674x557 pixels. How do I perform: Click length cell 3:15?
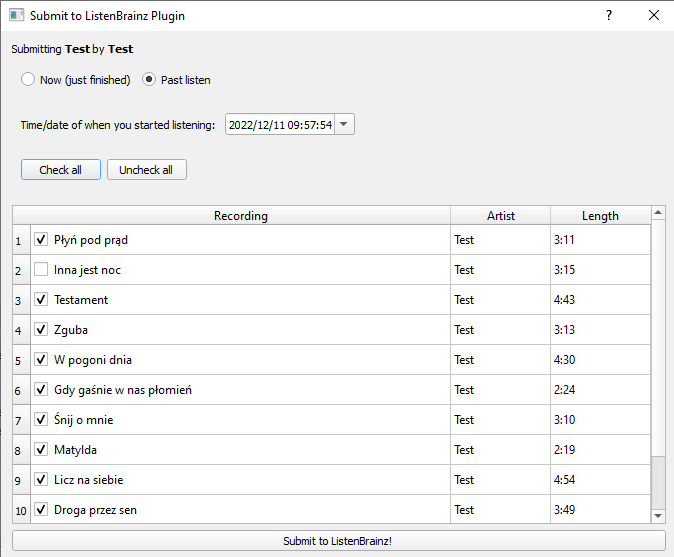click(600, 270)
